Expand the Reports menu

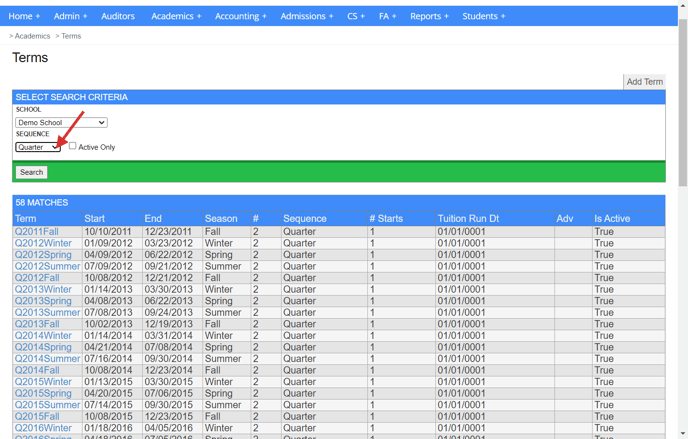click(429, 16)
